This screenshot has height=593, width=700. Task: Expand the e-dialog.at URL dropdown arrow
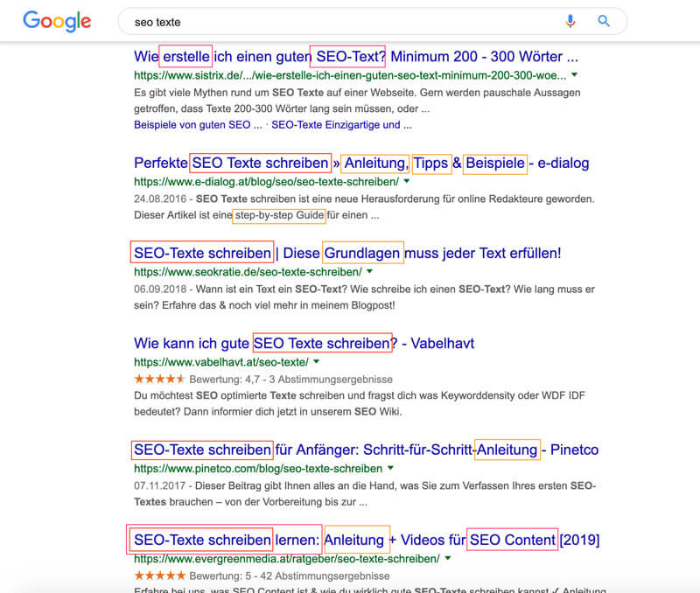point(407,181)
